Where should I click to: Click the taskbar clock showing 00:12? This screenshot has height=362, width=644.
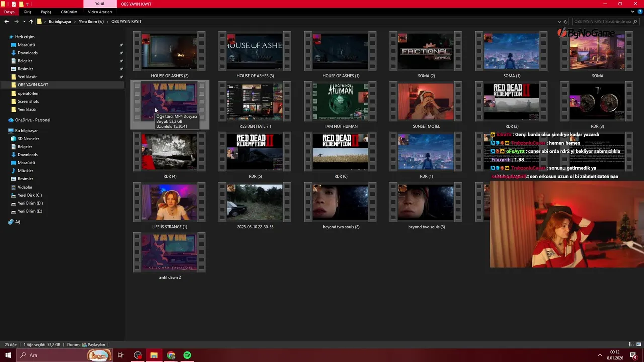(615, 355)
